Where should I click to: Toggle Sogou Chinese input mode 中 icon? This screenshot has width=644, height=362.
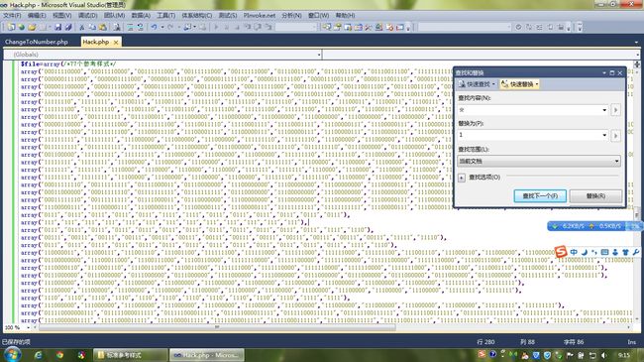(574, 252)
